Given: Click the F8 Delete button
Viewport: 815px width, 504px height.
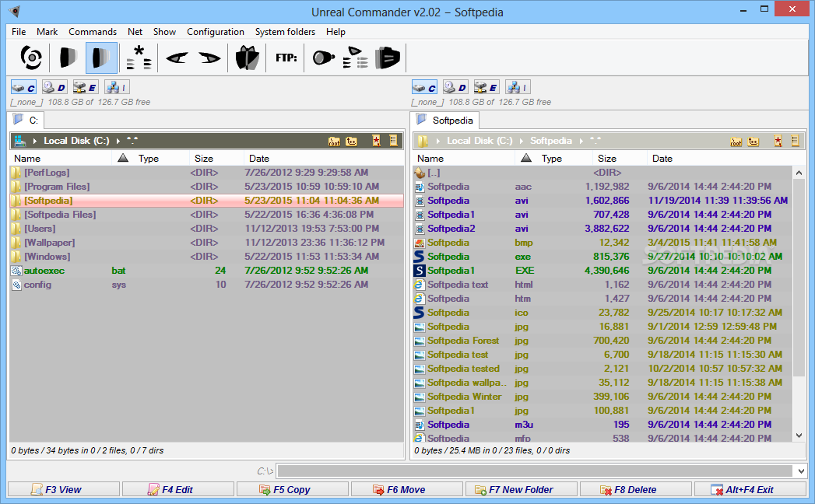Looking at the screenshot, I should pyautogui.click(x=636, y=489).
